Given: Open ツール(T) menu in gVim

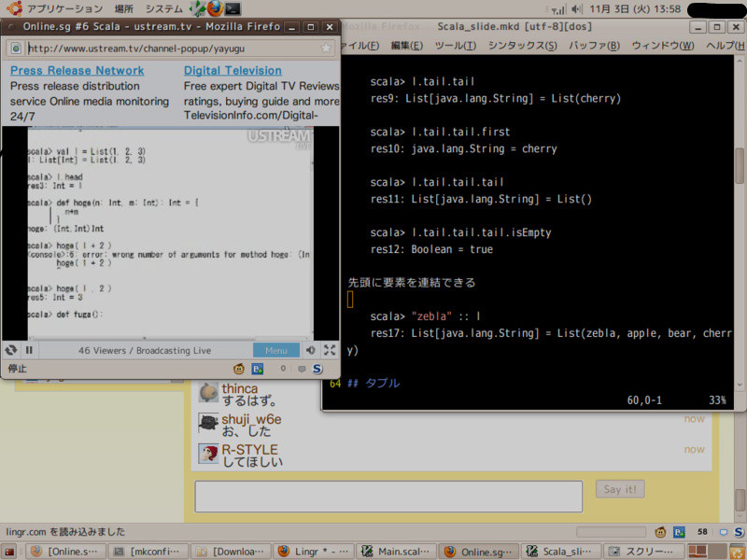Looking at the screenshot, I should click(456, 46).
